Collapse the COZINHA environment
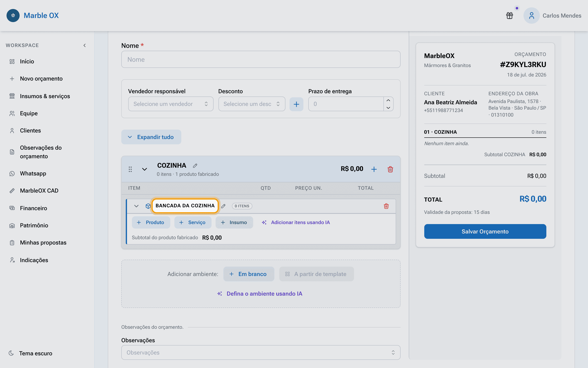This screenshot has height=368, width=588. pos(145,169)
